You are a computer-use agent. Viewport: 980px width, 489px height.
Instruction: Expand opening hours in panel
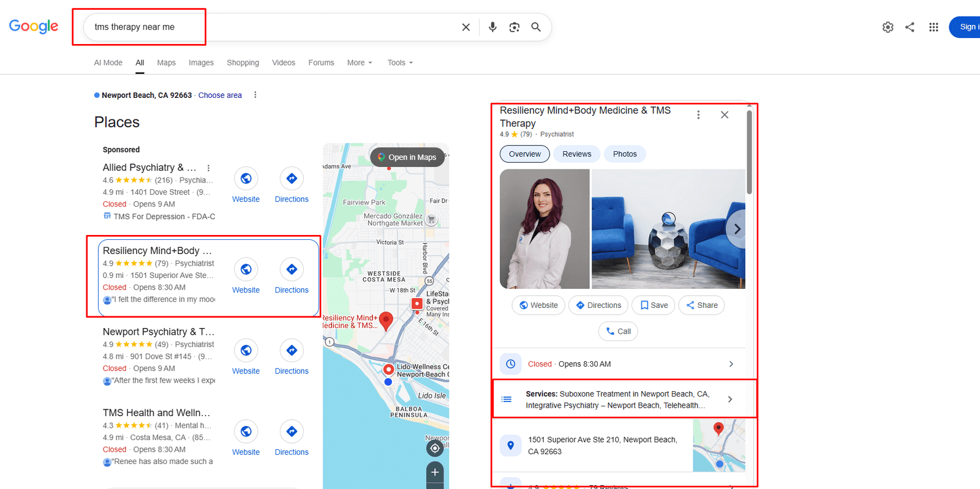click(x=619, y=364)
